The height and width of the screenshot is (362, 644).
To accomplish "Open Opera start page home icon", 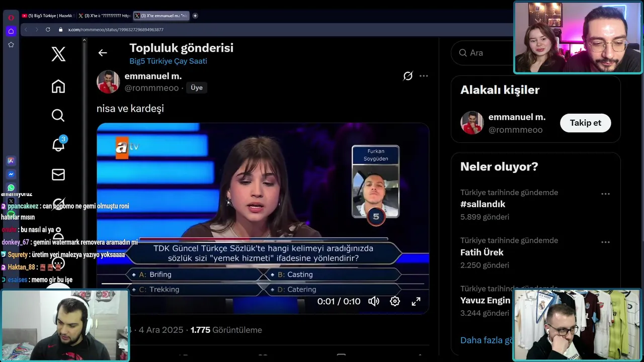I will click(x=11, y=31).
